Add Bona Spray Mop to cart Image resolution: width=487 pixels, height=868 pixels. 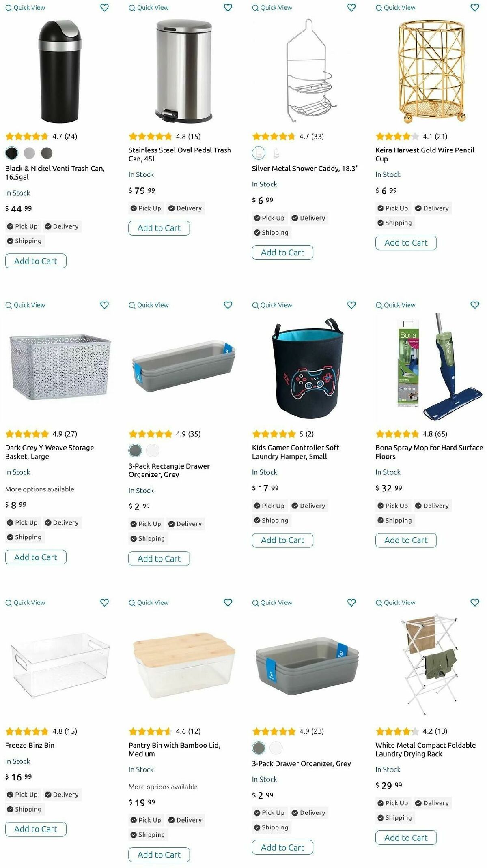[406, 540]
